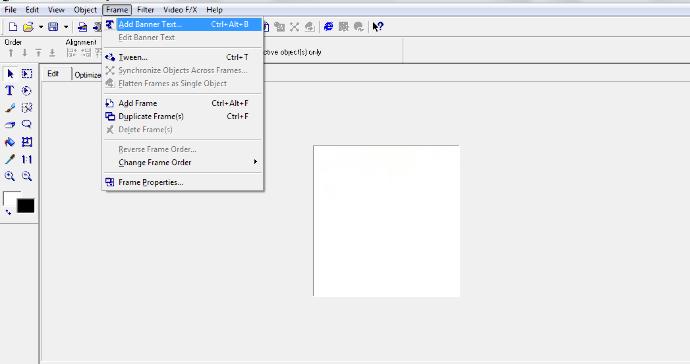Choose Tween... from the Frame menu

[x=183, y=57]
